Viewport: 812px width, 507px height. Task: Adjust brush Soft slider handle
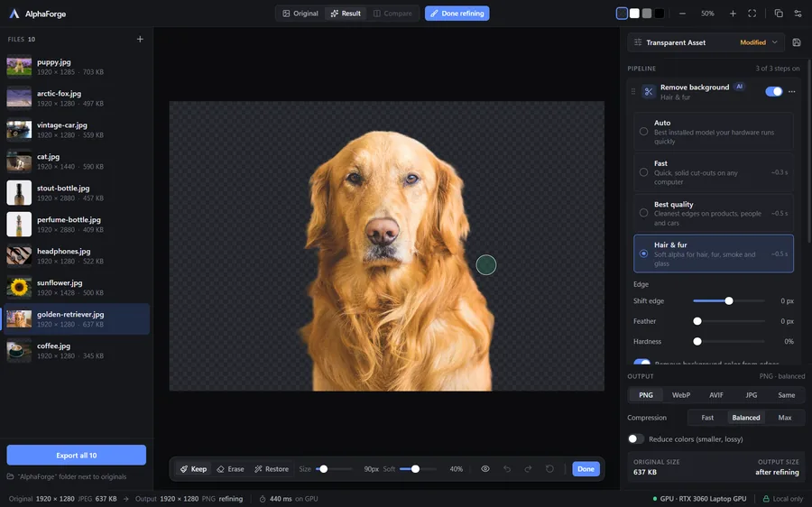(415, 469)
